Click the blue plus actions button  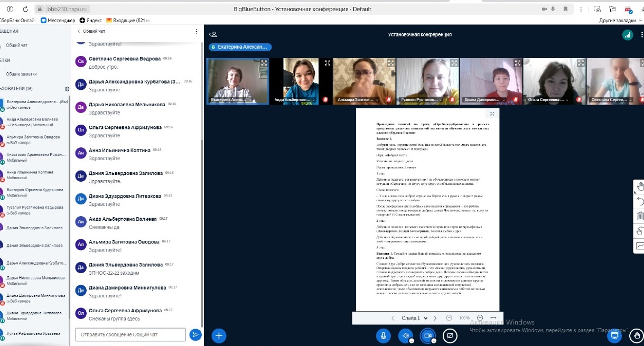click(219, 335)
